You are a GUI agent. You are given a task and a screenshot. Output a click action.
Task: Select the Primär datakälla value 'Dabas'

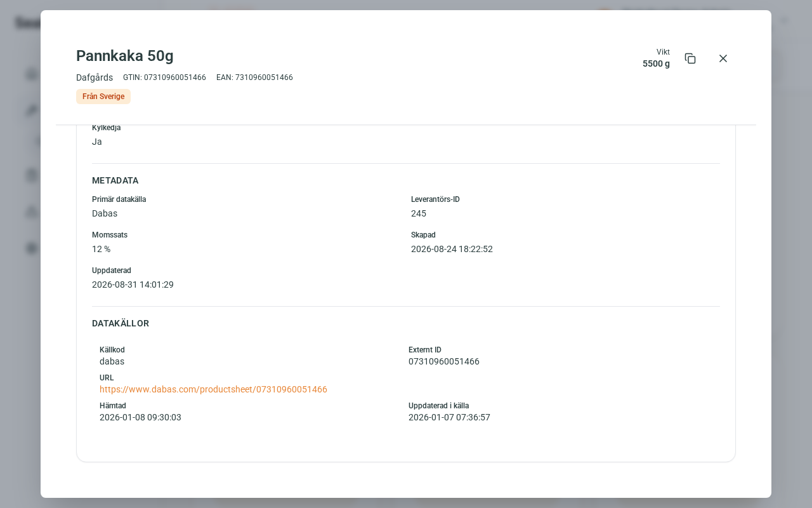pos(105,213)
